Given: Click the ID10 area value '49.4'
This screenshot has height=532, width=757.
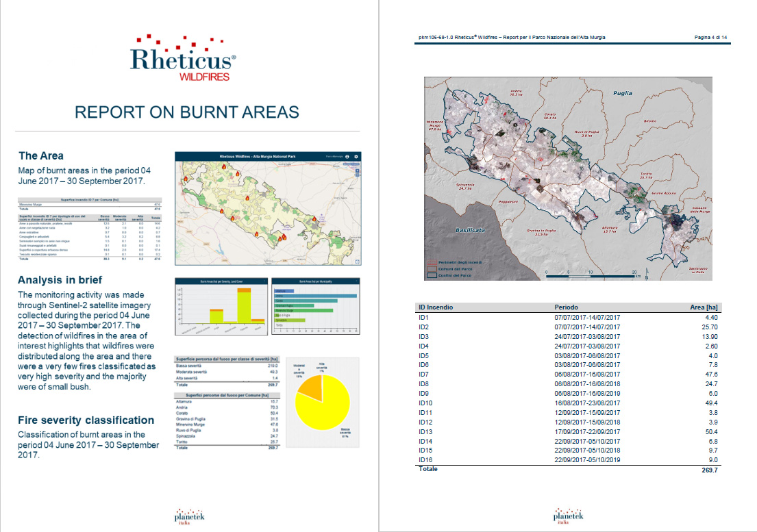Looking at the screenshot, I should coord(712,403).
